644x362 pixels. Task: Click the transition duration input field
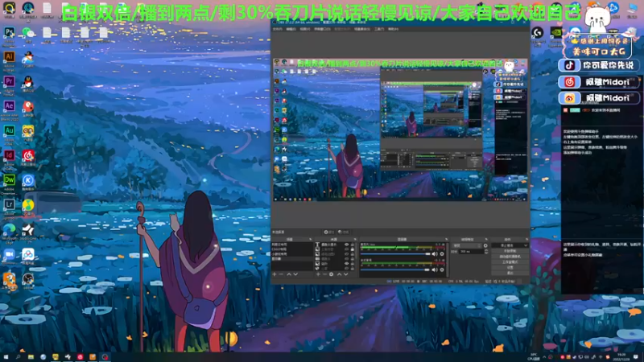(x=472, y=251)
